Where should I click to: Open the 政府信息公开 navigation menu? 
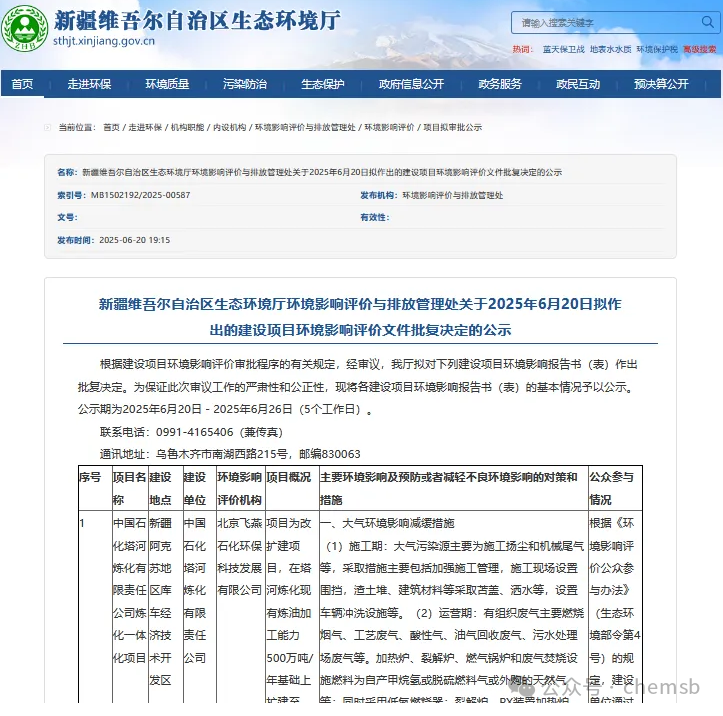coord(411,84)
